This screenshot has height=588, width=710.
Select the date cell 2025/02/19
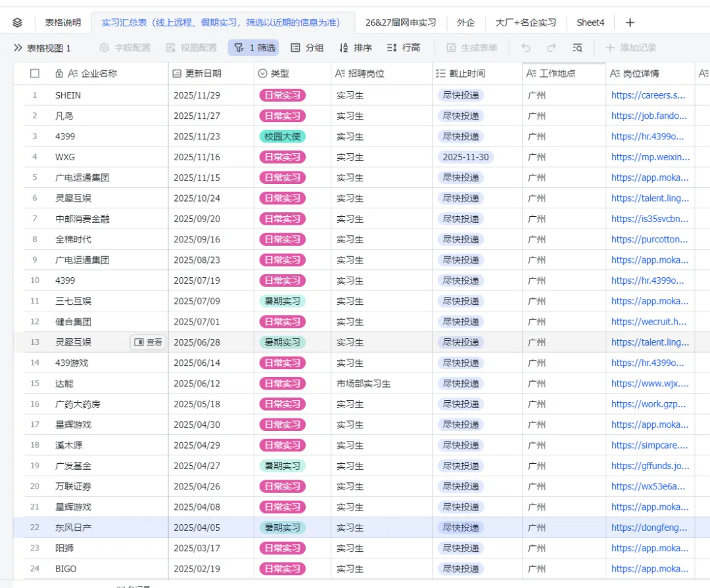[211, 568]
